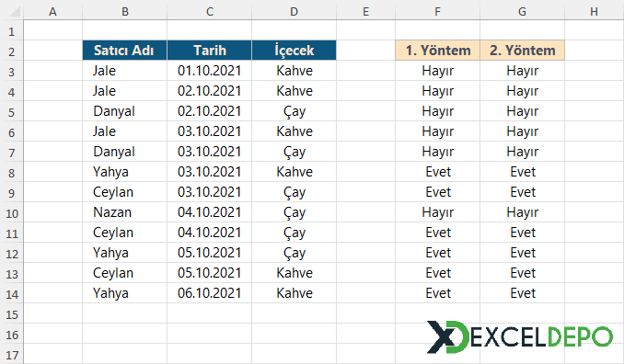Screen dimensions: 624x364
Task: Click the ExcelDepo logo
Action: pos(519,337)
